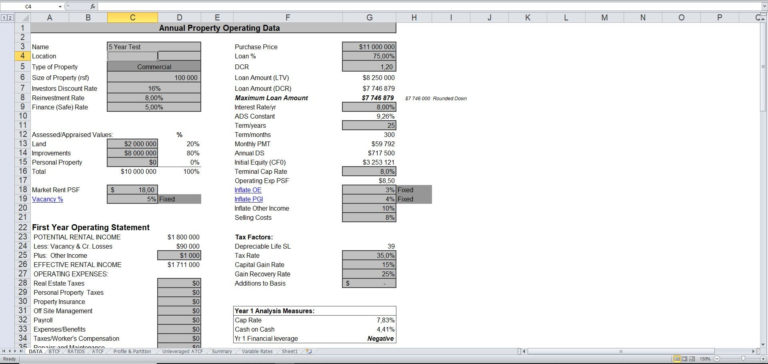
Task: Select the Other Income $1 000 cell
Action: coord(179,255)
